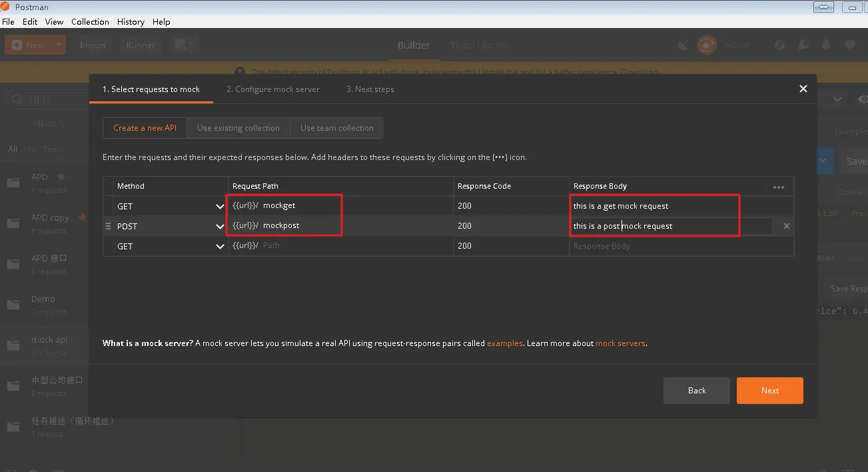Click the Request Path column header
The height and width of the screenshot is (472, 868).
[x=255, y=186]
